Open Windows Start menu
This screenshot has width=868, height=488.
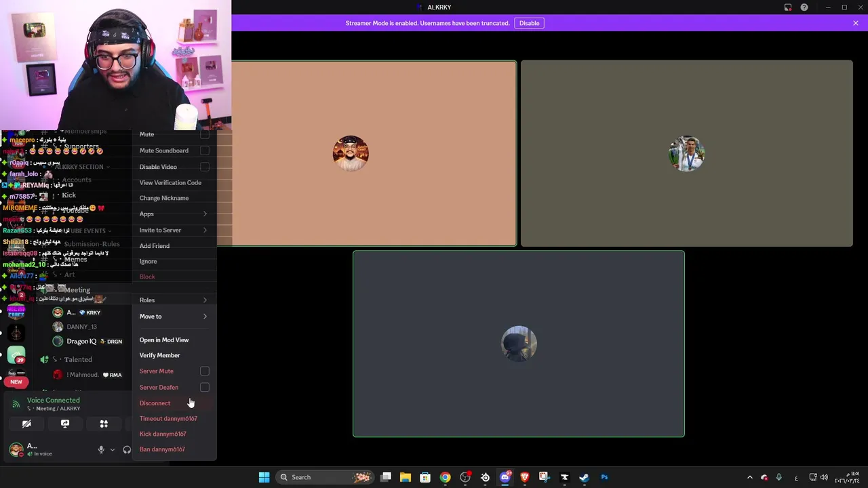[x=264, y=477]
